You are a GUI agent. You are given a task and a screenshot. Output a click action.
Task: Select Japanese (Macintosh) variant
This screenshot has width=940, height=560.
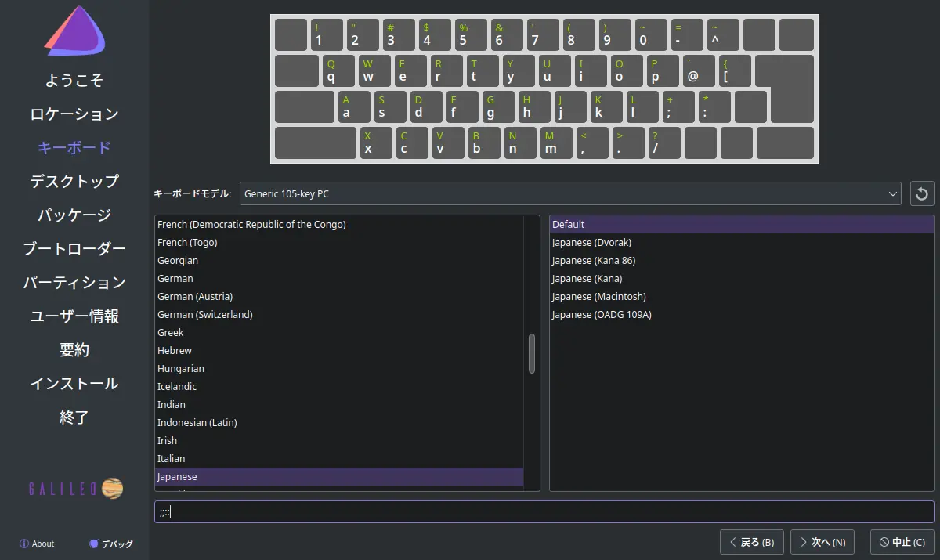point(598,297)
